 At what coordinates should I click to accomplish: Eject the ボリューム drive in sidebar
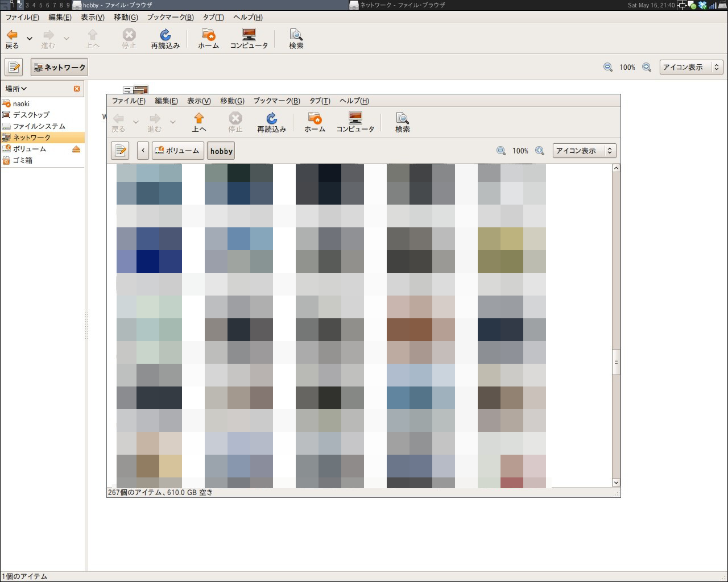[76, 149]
